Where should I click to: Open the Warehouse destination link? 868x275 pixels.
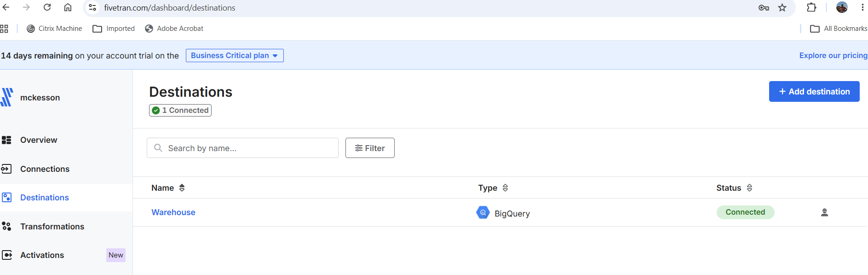point(173,212)
